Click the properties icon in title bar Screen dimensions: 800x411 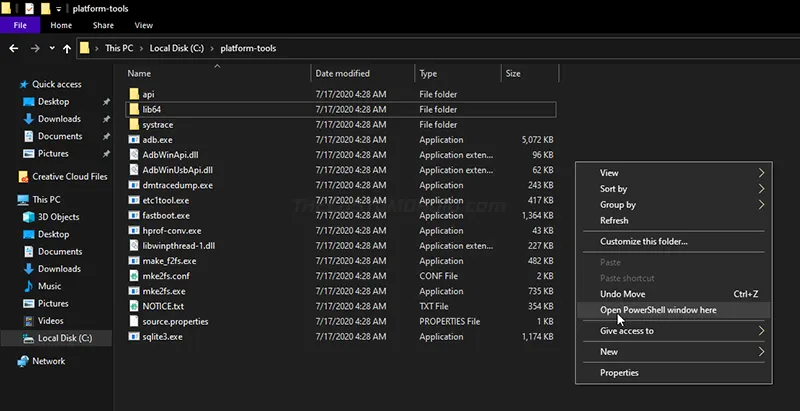pyautogui.click(x=30, y=9)
